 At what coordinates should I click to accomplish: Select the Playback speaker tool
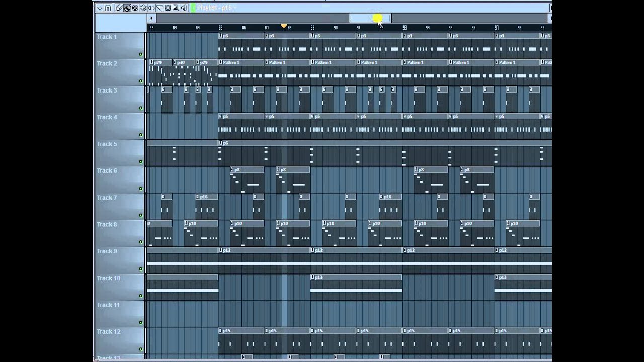pos(183,8)
